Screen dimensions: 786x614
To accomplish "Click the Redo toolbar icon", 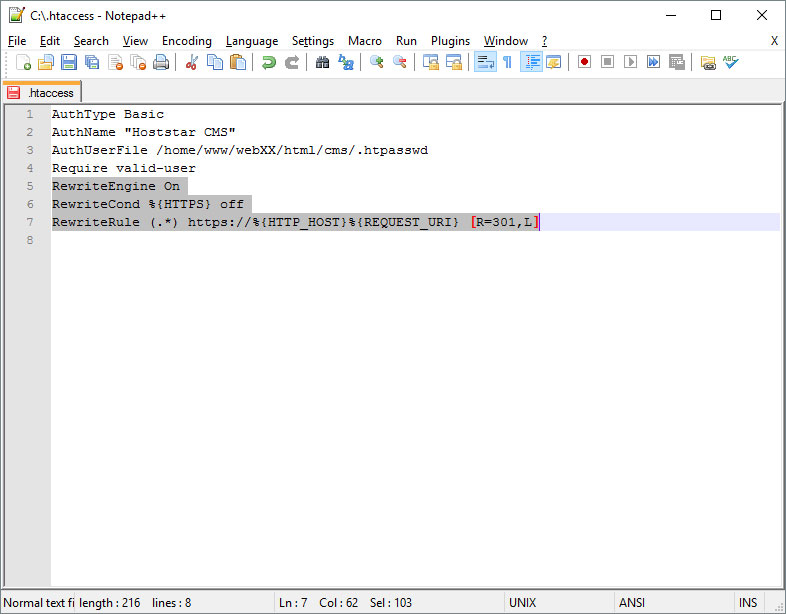I will point(292,62).
